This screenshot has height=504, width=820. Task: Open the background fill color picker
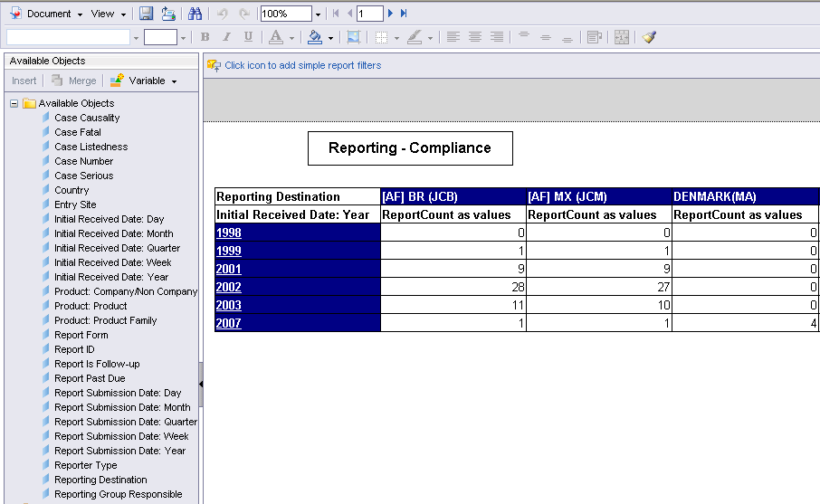point(330,38)
